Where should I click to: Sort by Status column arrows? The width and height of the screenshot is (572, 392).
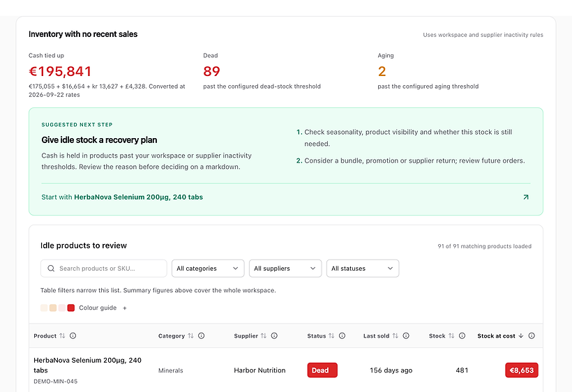pyautogui.click(x=331, y=336)
